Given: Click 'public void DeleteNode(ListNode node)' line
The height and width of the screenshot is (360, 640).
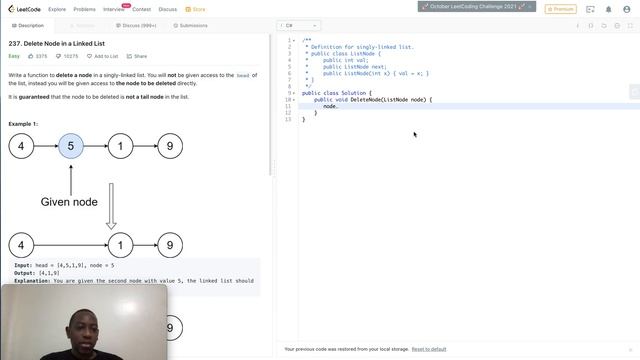Looking at the screenshot, I should pos(373,100).
